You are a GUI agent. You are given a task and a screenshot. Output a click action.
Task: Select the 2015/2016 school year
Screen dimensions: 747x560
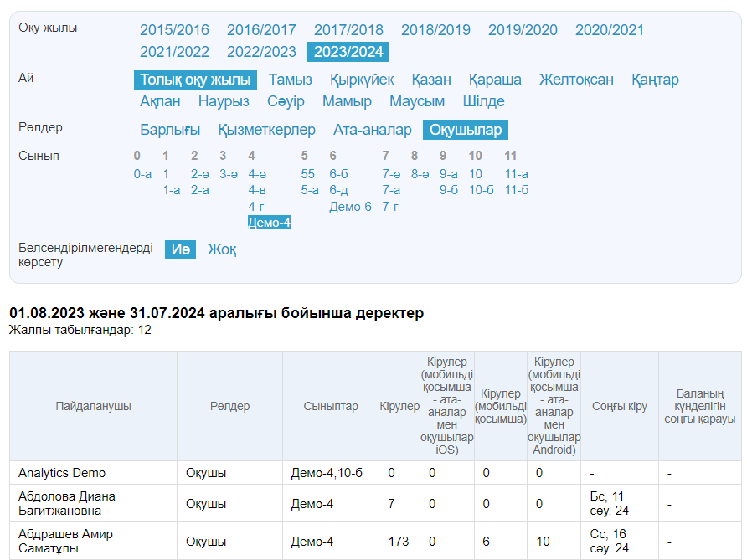click(x=174, y=30)
